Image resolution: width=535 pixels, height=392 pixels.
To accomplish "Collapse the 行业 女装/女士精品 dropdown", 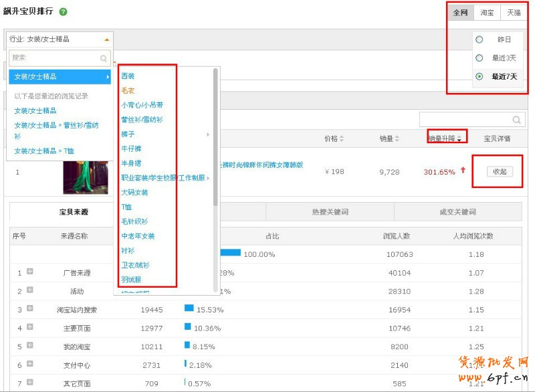I will [x=106, y=39].
